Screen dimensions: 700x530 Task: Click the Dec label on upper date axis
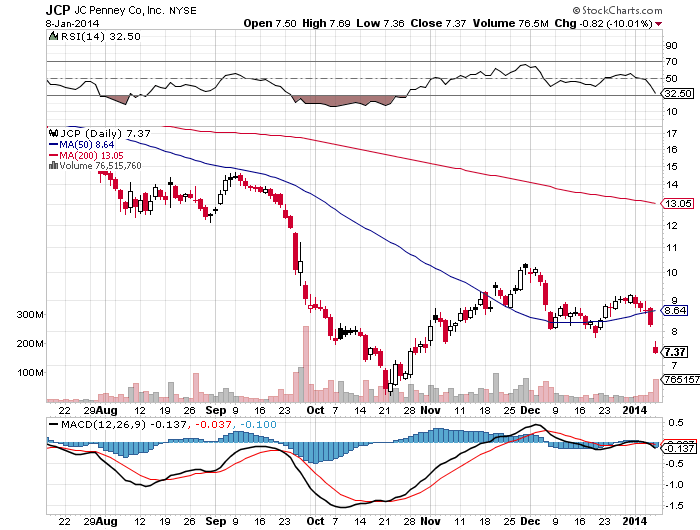530,410
